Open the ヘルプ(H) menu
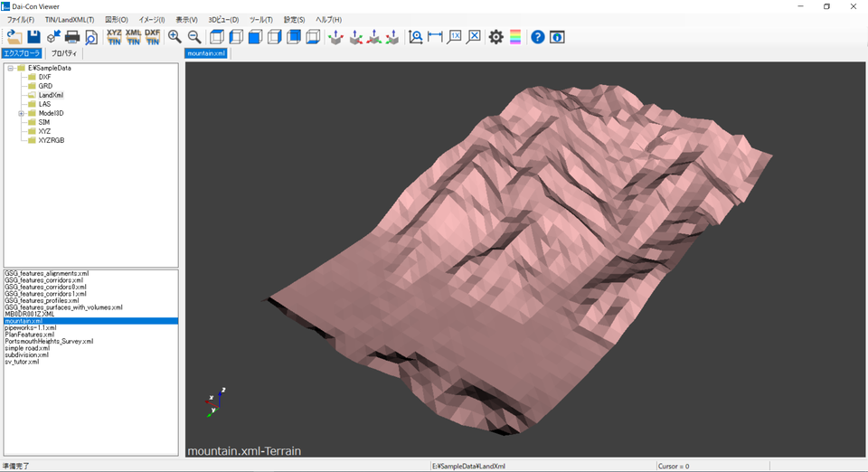868x472 pixels. coord(329,19)
